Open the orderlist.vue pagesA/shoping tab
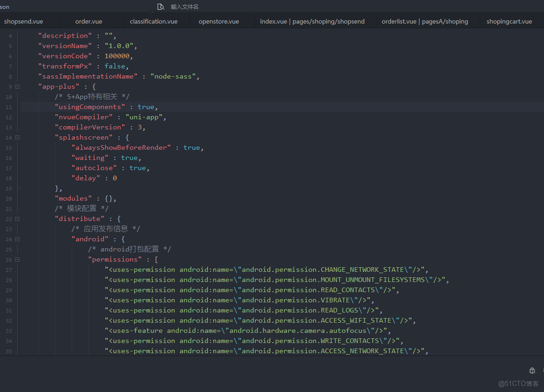This screenshot has height=392, width=544. click(x=425, y=21)
